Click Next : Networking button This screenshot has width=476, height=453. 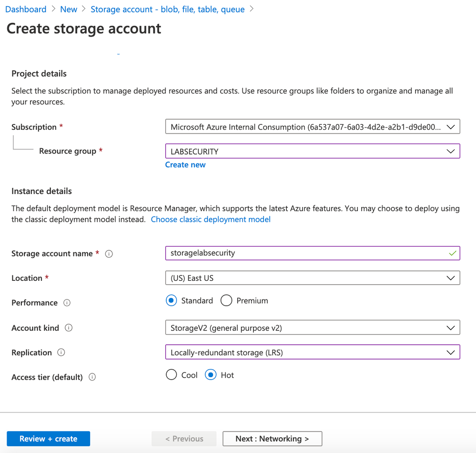[272, 439]
